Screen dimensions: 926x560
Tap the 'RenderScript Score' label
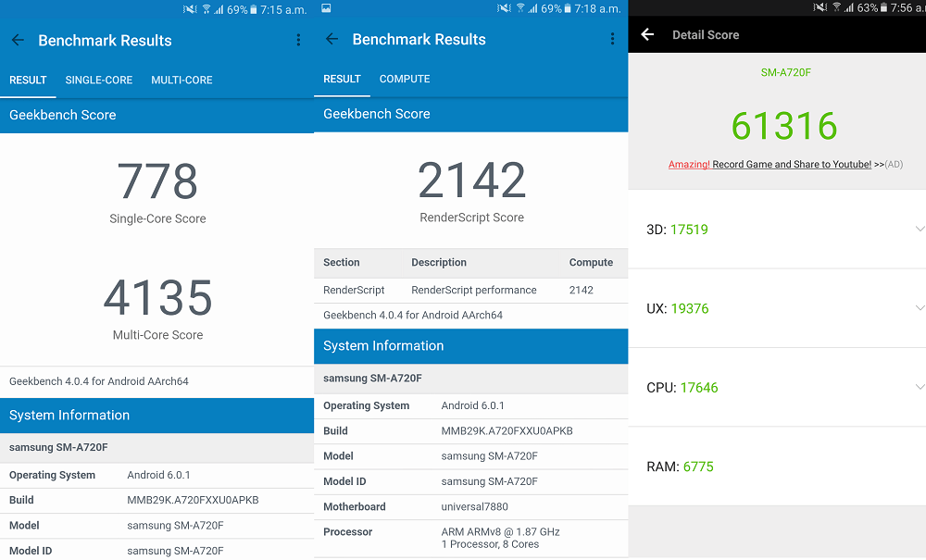pos(472,218)
